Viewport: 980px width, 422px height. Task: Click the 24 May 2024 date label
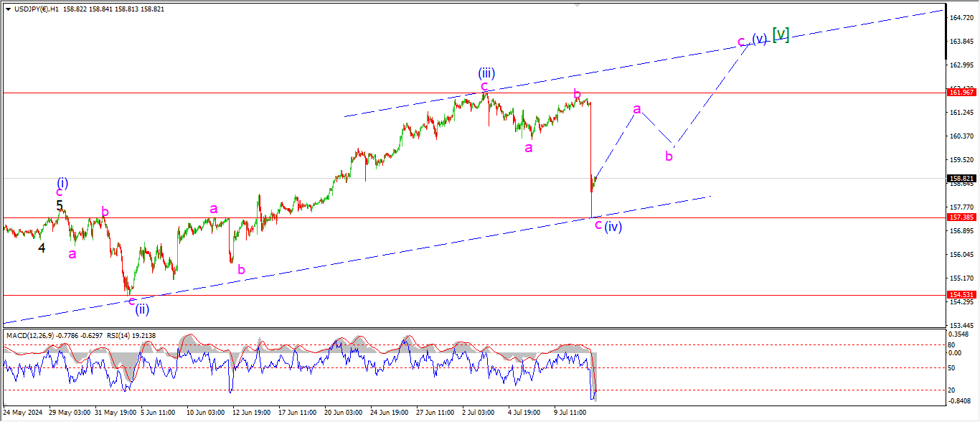click(23, 413)
